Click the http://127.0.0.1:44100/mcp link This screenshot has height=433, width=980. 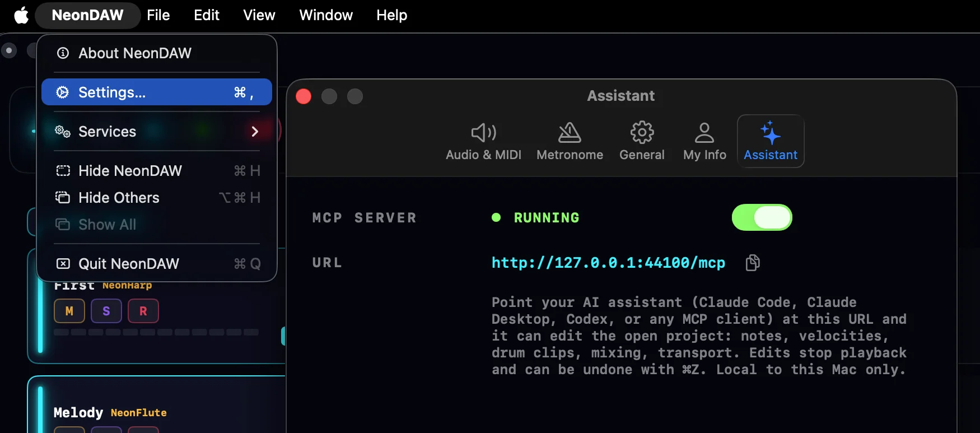(608, 263)
